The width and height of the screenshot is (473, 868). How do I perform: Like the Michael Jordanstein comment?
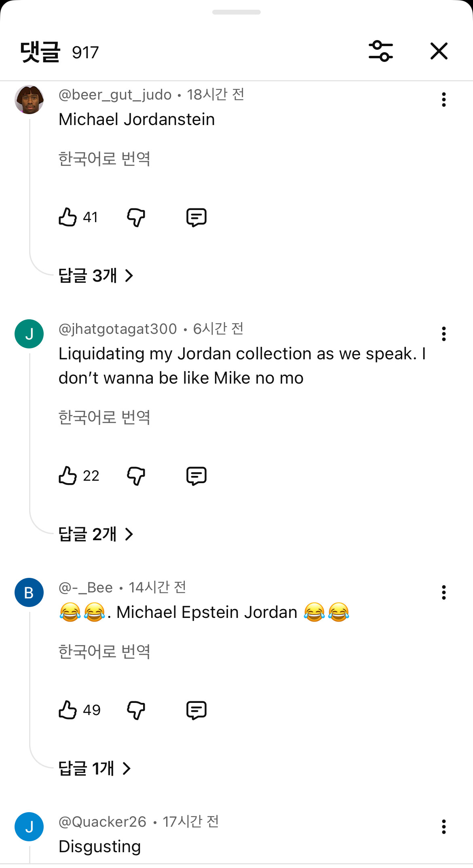coord(68,217)
